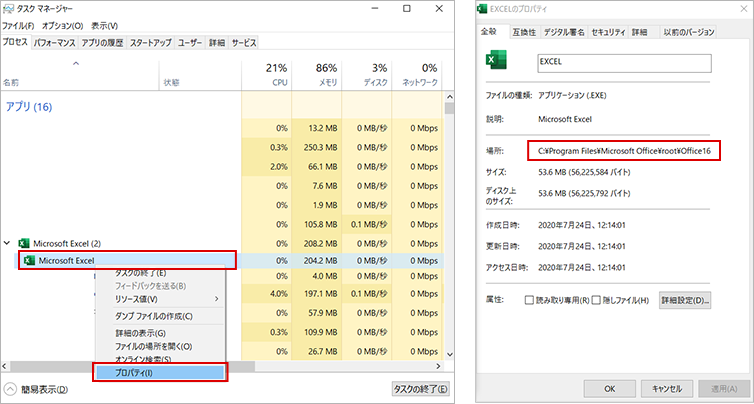
Task: Switch to the 詳細 tab in Task Manager
Action: (217, 43)
